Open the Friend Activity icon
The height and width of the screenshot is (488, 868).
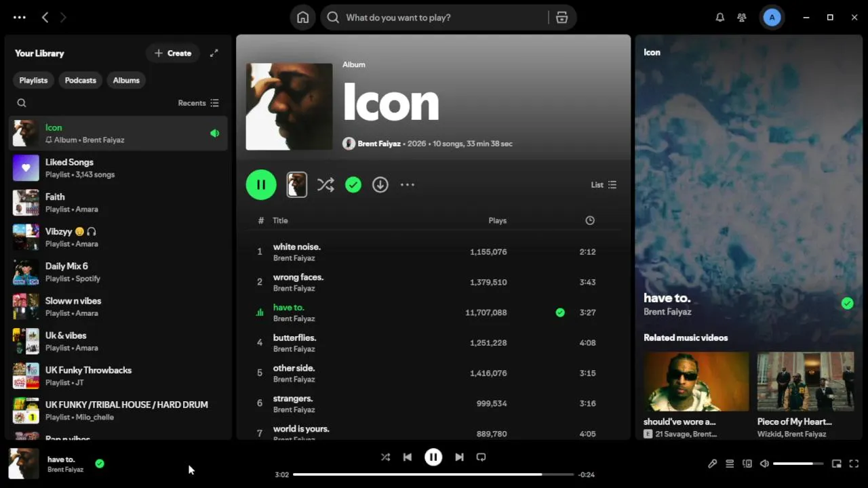[x=742, y=18]
